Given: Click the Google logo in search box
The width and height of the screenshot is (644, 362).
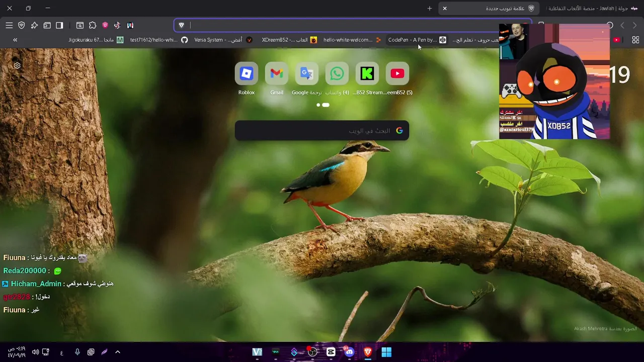Looking at the screenshot, I should pyautogui.click(x=399, y=131).
